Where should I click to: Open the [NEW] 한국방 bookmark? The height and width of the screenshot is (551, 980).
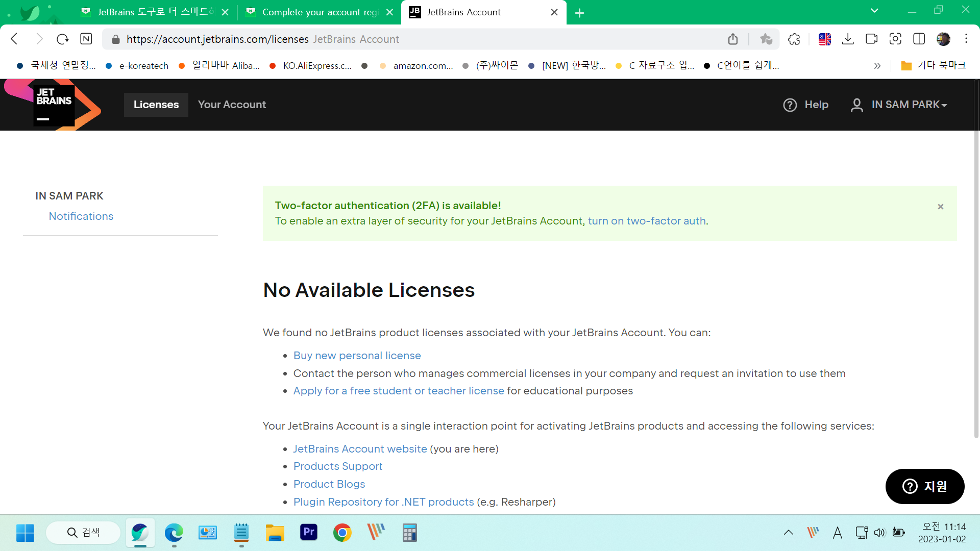click(567, 65)
